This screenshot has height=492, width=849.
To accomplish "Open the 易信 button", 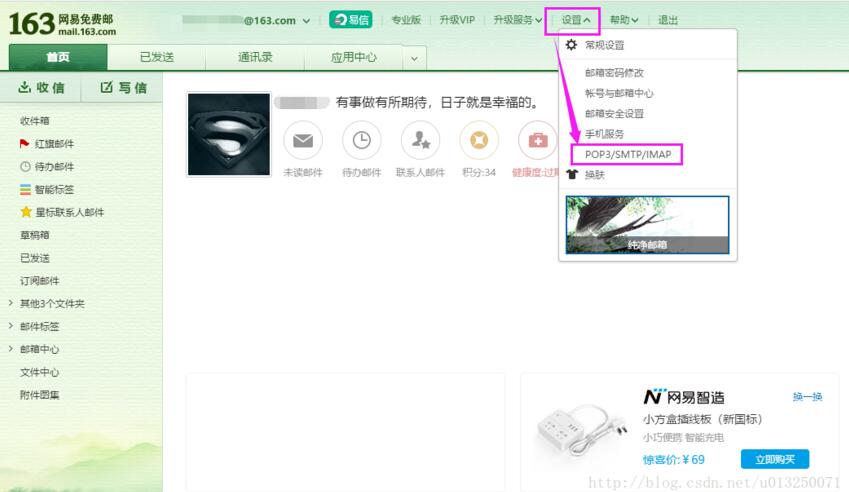I will 351,20.
